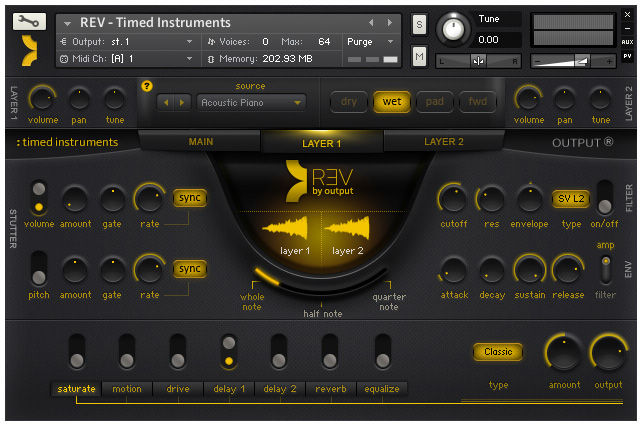Toggle the stutter volume switch
Screen dimensions: 642x426
click(x=39, y=197)
